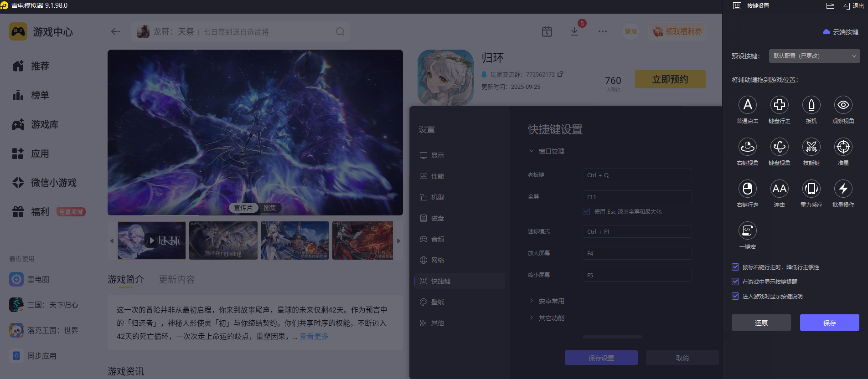Select the 重力感应 gravity sensor icon
The width and height of the screenshot is (868, 379).
click(x=811, y=189)
